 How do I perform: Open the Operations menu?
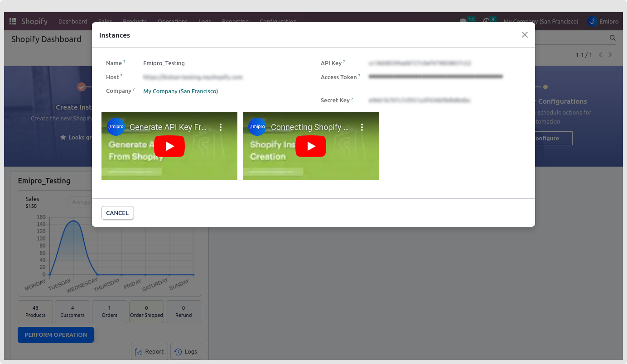(x=173, y=21)
